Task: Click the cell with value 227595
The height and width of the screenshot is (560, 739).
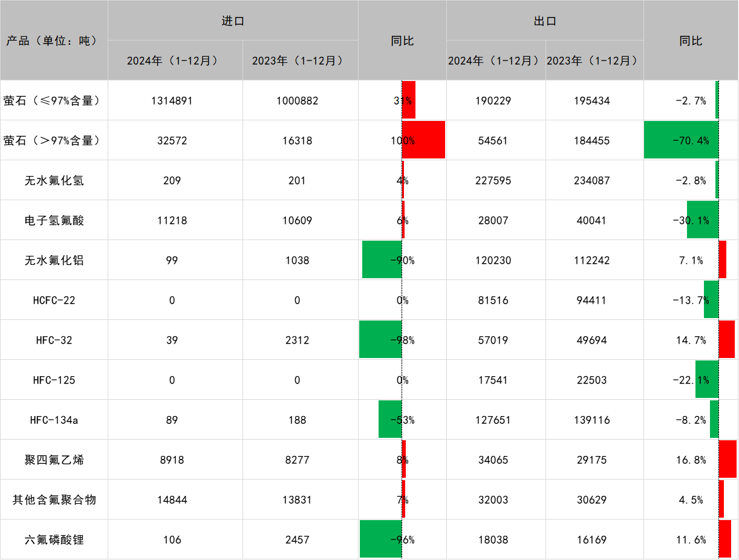Action: (x=495, y=180)
